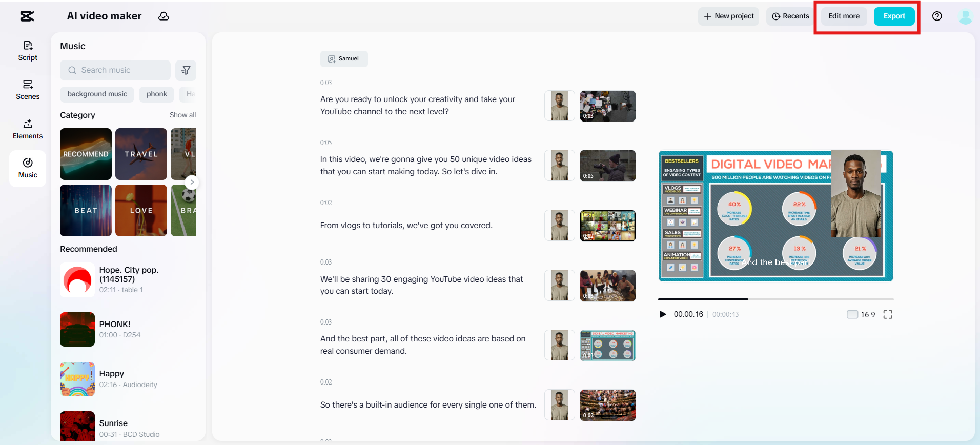Click the video preview canvas
Screen dimensions: 980x445
coord(776,216)
